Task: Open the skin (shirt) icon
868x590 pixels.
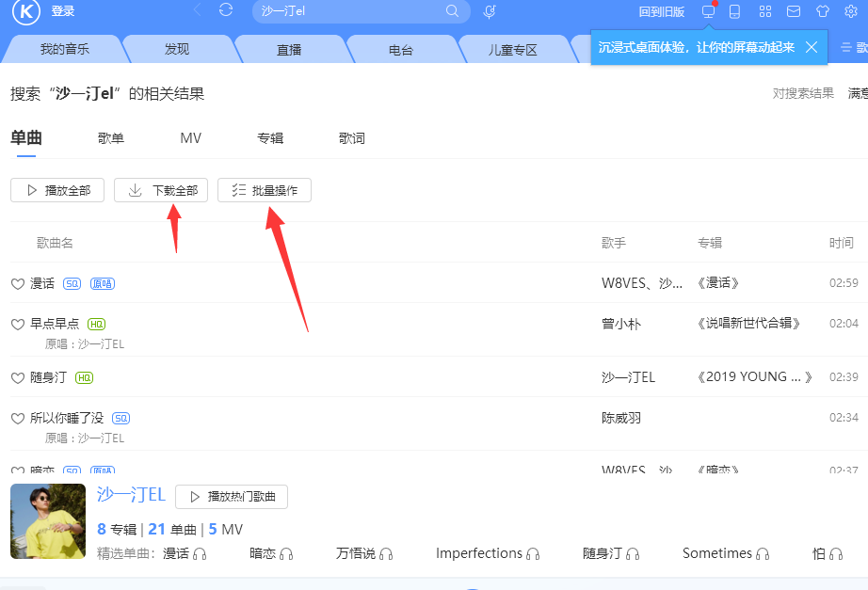Action: point(823,11)
